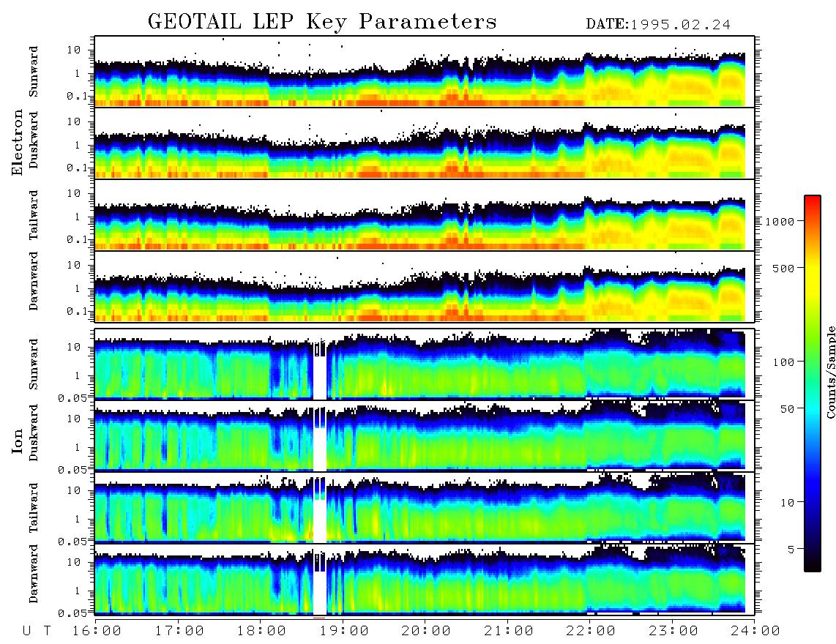This screenshot has width=836, height=644.
Task: Select the "100" color scale tick
Action: point(783,362)
